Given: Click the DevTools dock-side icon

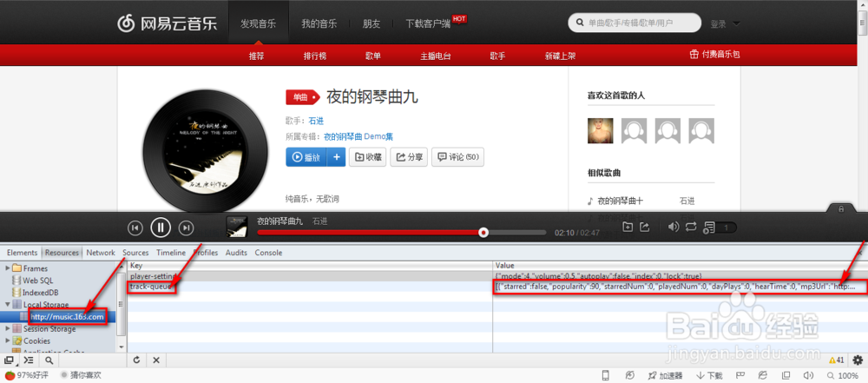Looking at the screenshot, I should click(9, 360).
